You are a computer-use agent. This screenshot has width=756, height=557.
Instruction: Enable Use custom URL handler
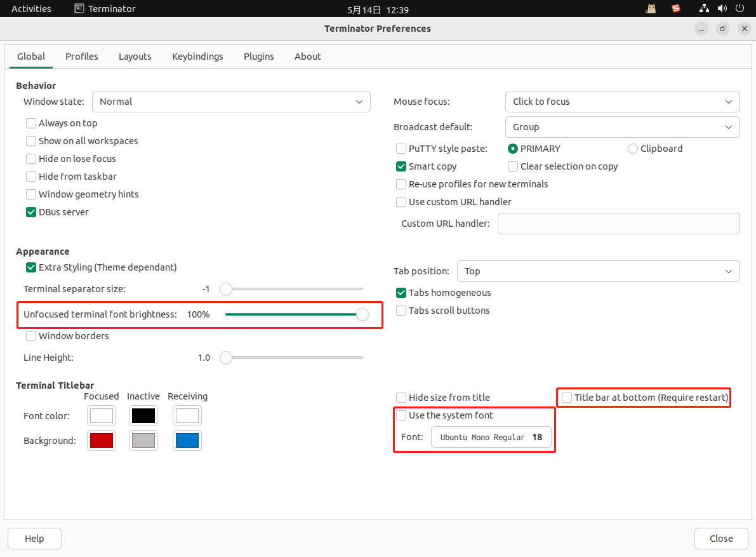[x=401, y=202]
